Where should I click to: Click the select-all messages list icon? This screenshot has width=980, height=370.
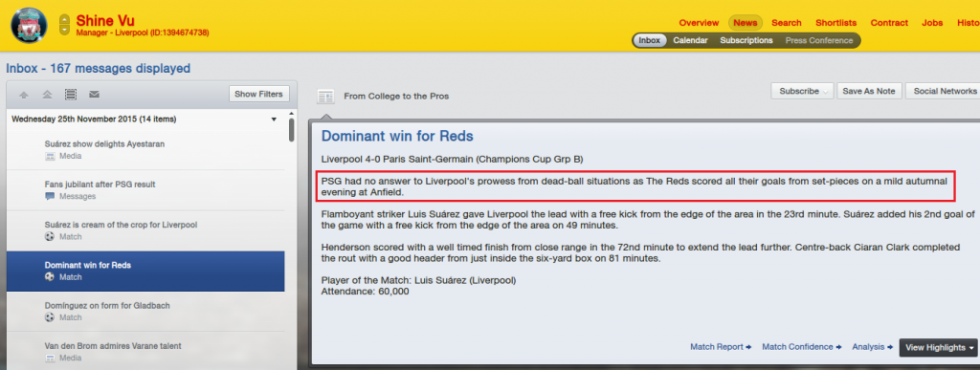71,95
